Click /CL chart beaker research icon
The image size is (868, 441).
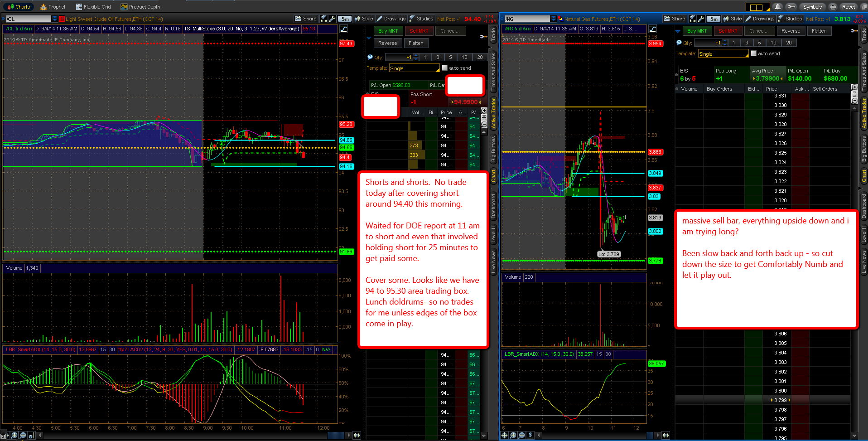pyautogui.click(x=324, y=19)
